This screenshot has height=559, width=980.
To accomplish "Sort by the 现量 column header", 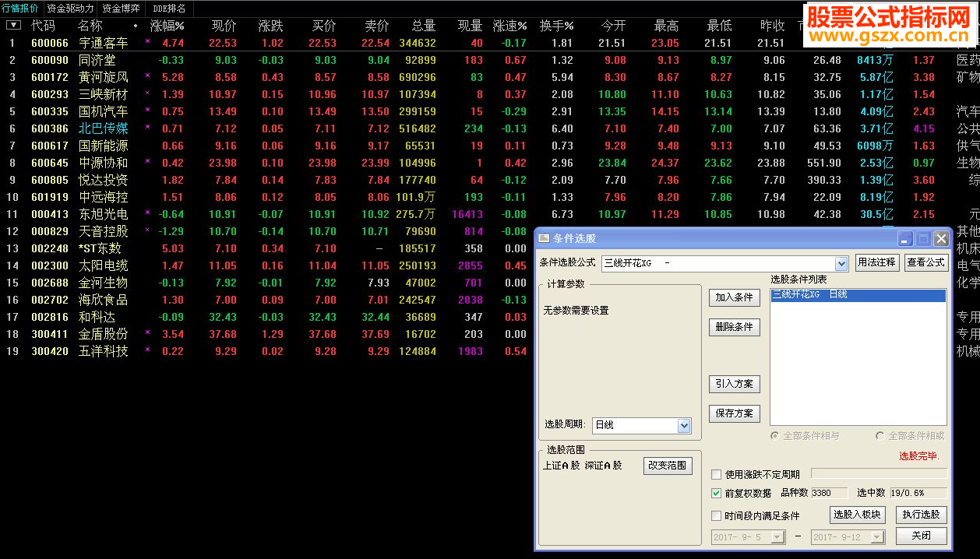I will (470, 26).
